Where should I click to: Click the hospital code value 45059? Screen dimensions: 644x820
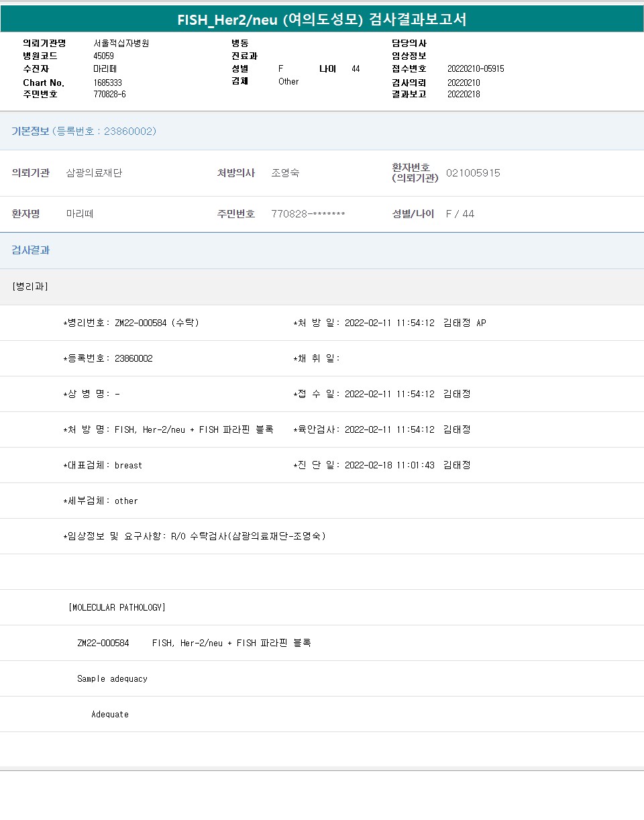[104, 56]
